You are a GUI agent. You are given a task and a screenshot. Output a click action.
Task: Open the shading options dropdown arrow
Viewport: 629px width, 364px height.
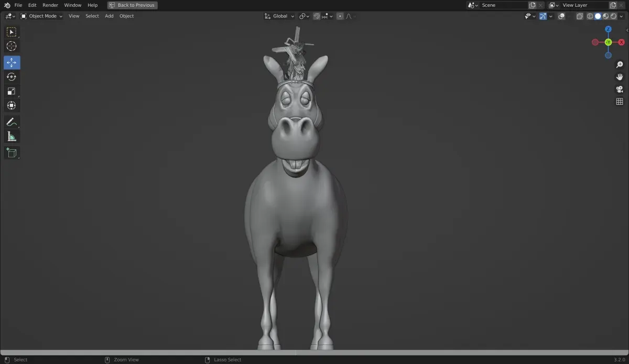click(x=621, y=16)
